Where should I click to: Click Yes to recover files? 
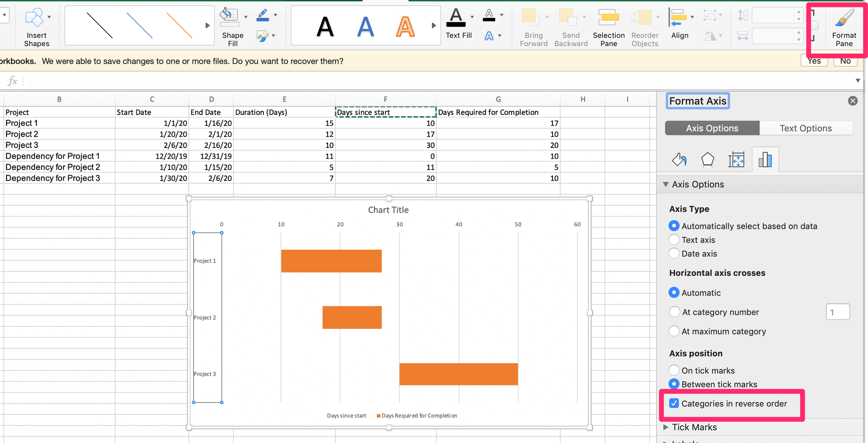814,61
